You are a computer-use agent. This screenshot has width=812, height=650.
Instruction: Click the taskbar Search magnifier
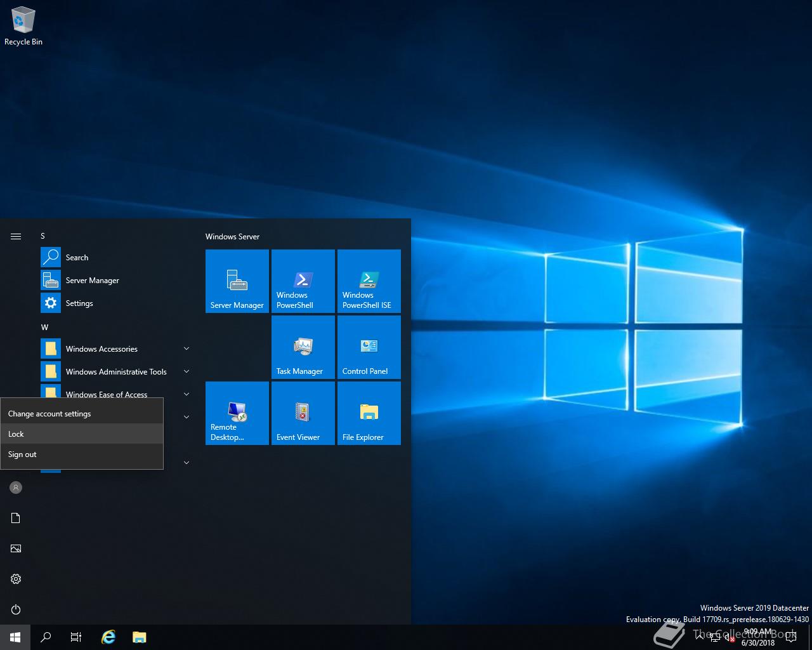click(46, 637)
